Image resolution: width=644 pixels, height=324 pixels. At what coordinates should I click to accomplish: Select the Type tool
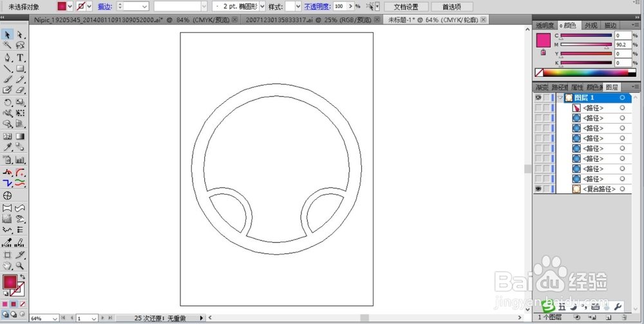click(x=20, y=57)
